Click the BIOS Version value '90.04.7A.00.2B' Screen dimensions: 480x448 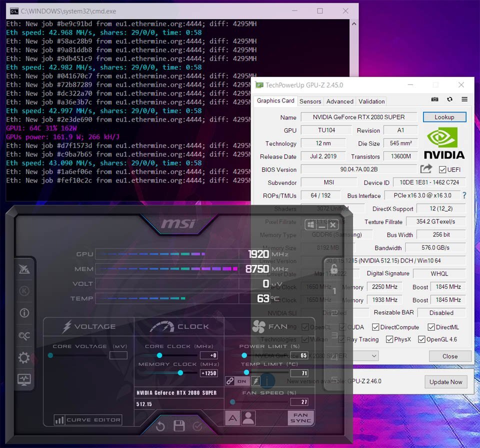[x=359, y=169]
